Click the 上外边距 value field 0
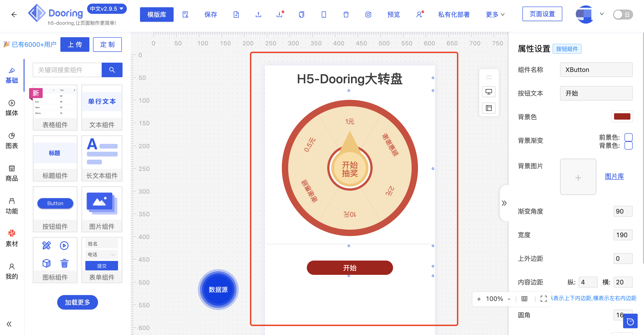 coord(623,259)
